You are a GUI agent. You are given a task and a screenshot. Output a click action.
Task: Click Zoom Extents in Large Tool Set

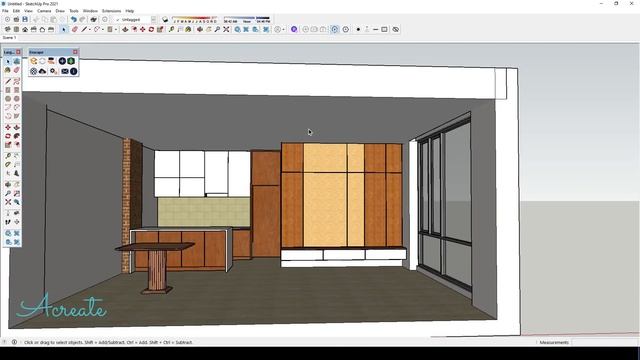8,202
